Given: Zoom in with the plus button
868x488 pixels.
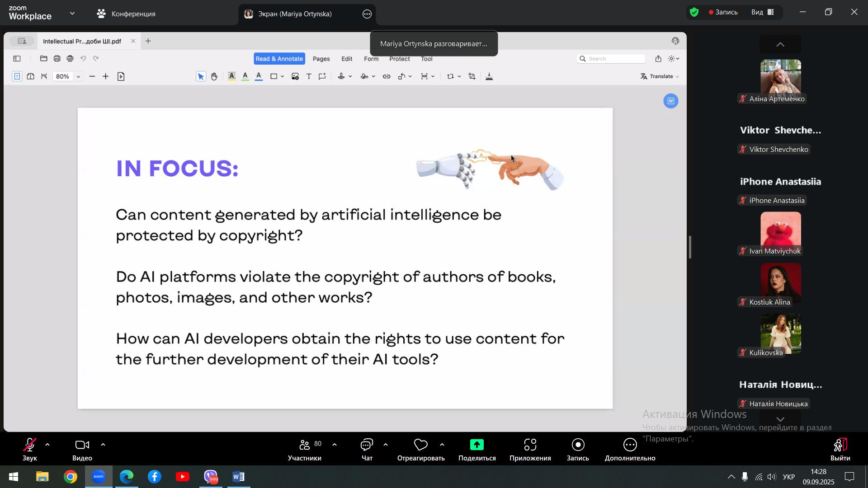Looking at the screenshot, I should pos(106,77).
